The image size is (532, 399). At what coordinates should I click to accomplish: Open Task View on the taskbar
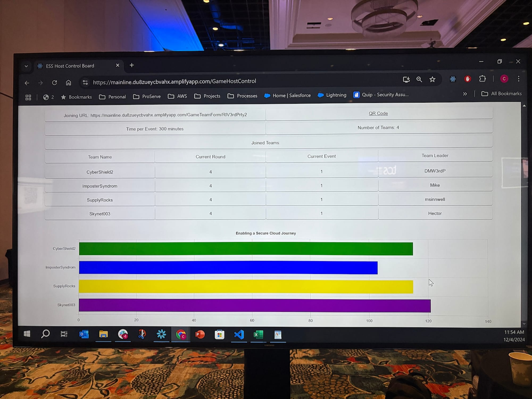point(64,334)
